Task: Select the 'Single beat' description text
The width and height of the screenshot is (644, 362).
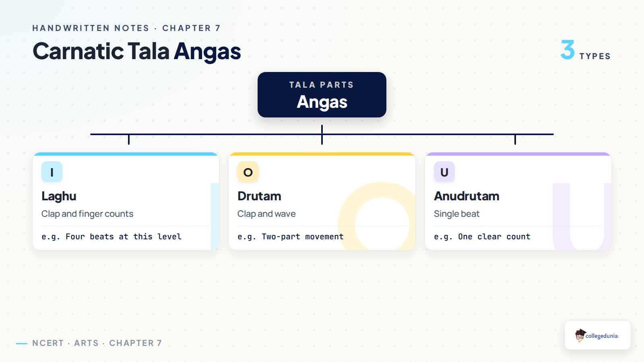Action: [x=457, y=214]
